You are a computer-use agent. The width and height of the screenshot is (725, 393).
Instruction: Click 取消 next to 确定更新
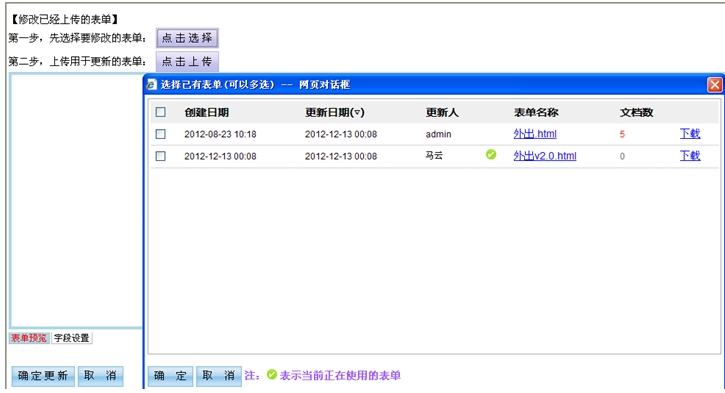click(100, 375)
